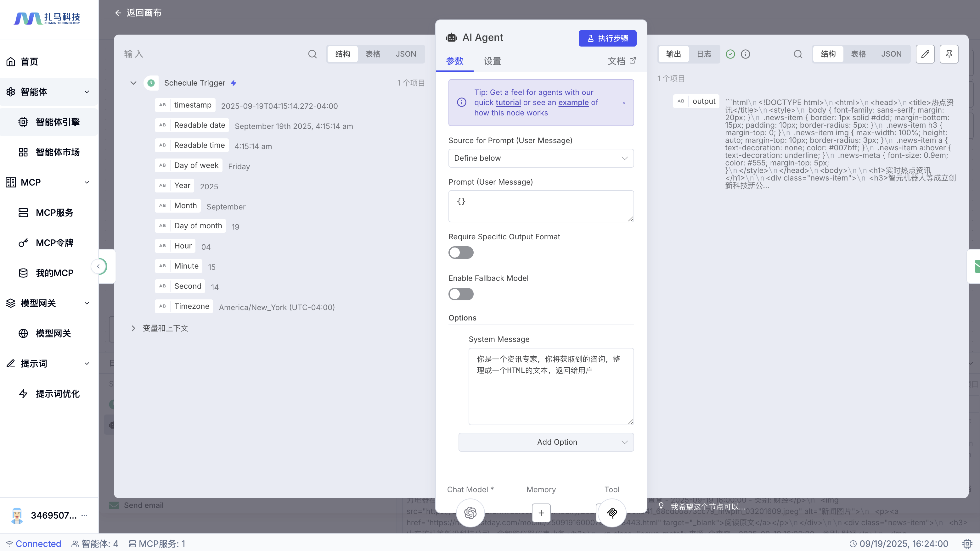Click settings icon in bottom status bar
Image resolution: width=980 pixels, height=551 pixels.
967,544
